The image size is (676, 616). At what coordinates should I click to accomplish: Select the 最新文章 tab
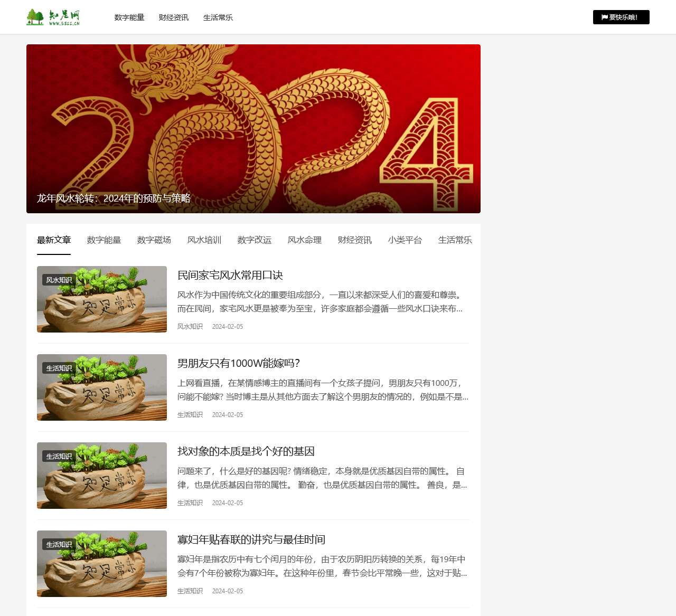pos(54,240)
